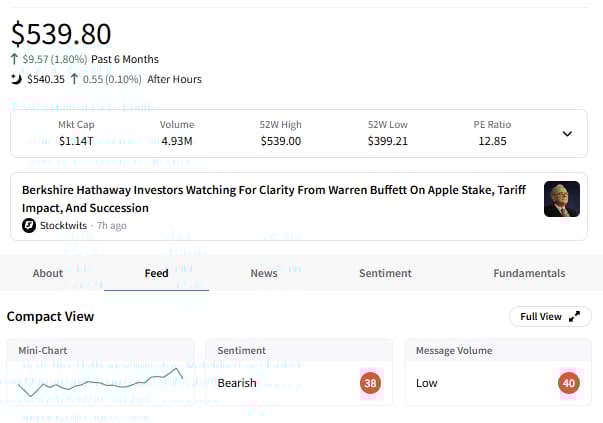Image resolution: width=603 pixels, height=423 pixels.
Task: Click the moon after-hours icon
Action: point(16,79)
